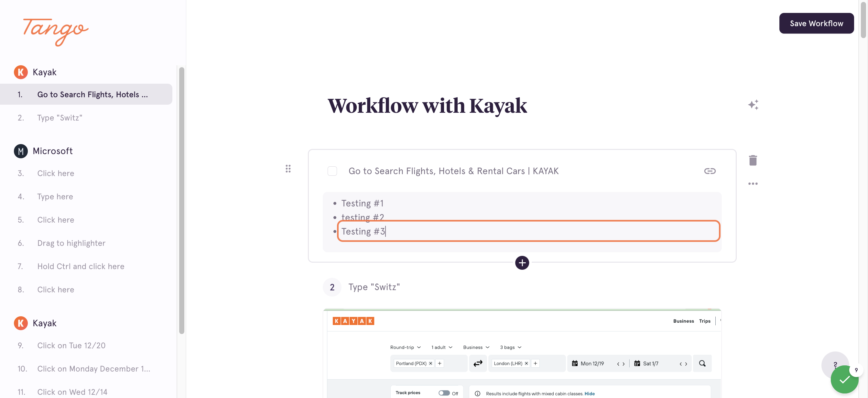Remove London (LHR) with its x
The image size is (868, 398).
(526, 363)
